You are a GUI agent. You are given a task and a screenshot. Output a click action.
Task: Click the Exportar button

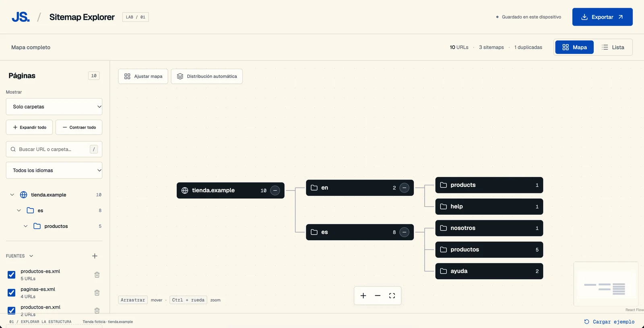(x=602, y=17)
